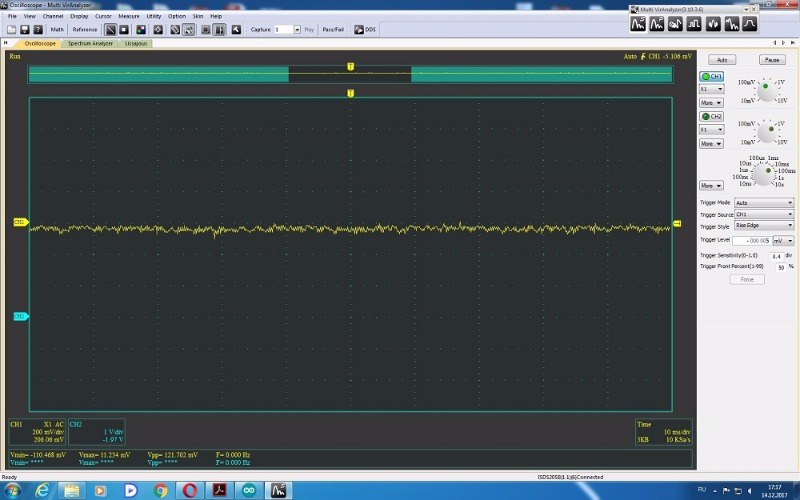Open the Measure menu
This screenshot has height=500, width=800.
point(129,16)
